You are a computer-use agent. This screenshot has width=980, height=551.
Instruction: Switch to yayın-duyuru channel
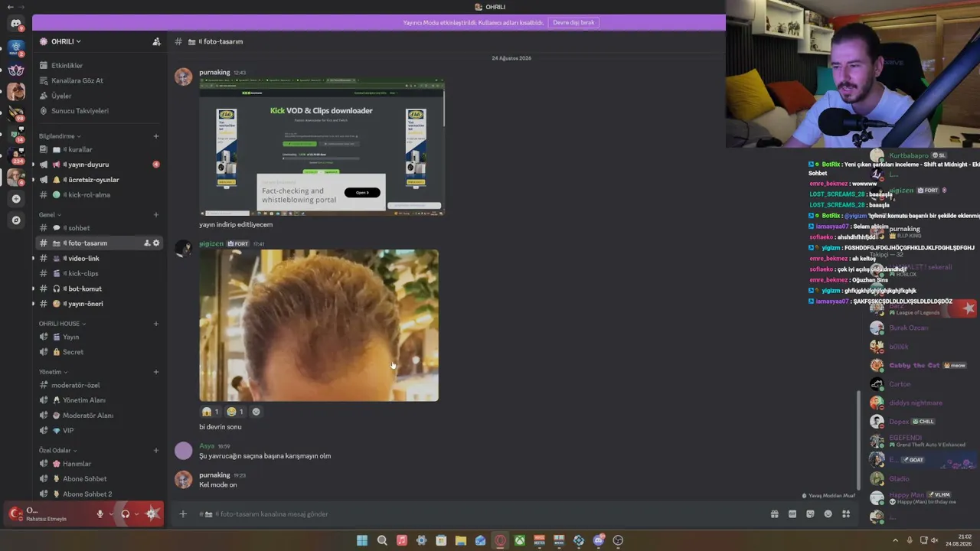point(99,165)
